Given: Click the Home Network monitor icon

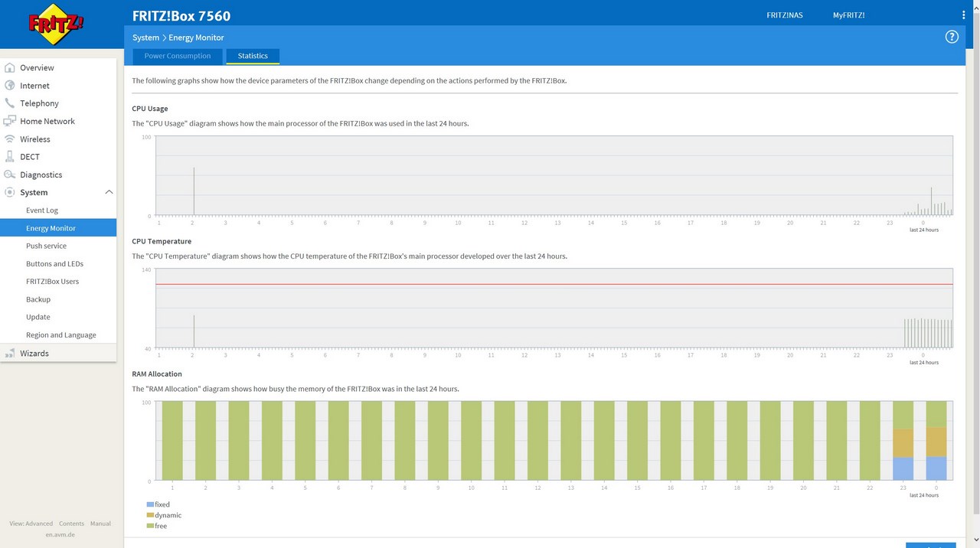Looking at the screenshot, I should click(x=10, y=121).
